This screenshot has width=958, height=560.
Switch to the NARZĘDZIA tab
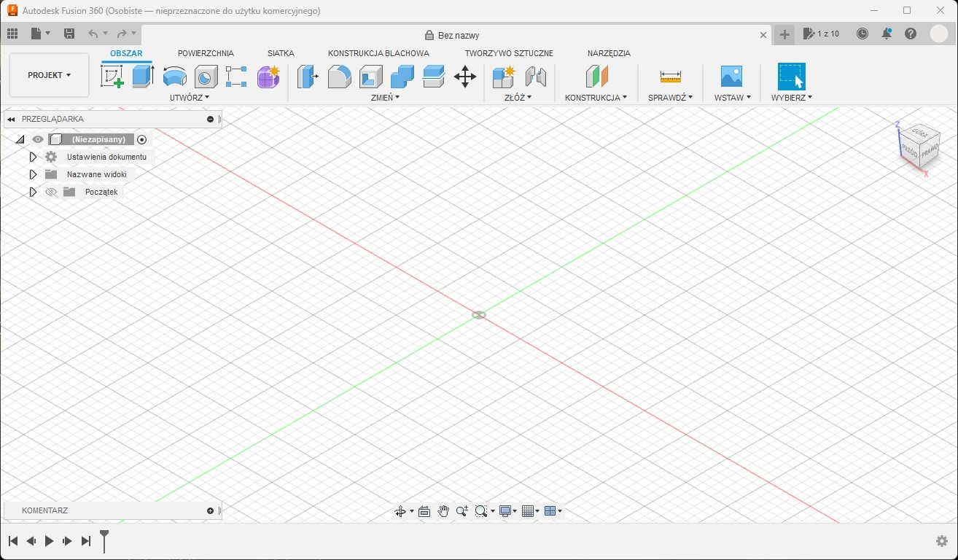point(609,53)
